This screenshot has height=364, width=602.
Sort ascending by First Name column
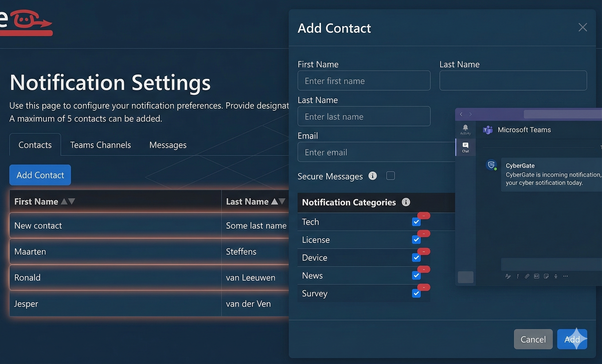tap(64, 202)
